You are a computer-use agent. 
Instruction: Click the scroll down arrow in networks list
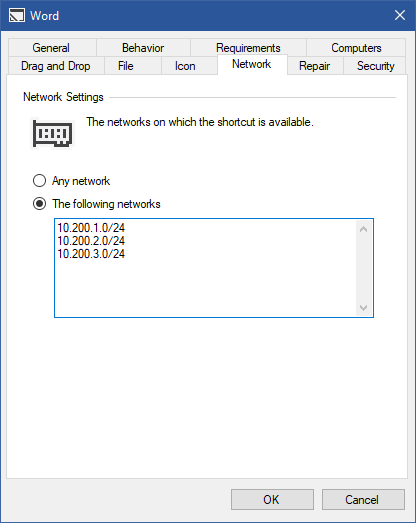(x=364, y=307)
